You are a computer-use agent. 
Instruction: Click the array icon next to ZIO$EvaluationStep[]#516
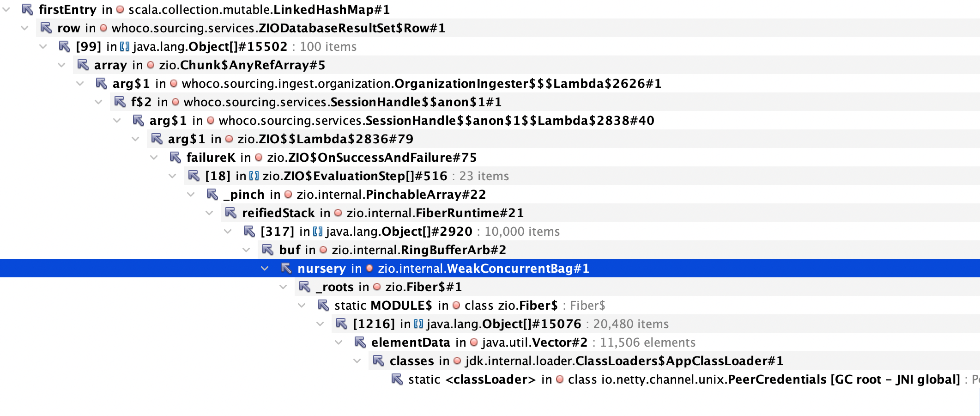click(253, 176)
